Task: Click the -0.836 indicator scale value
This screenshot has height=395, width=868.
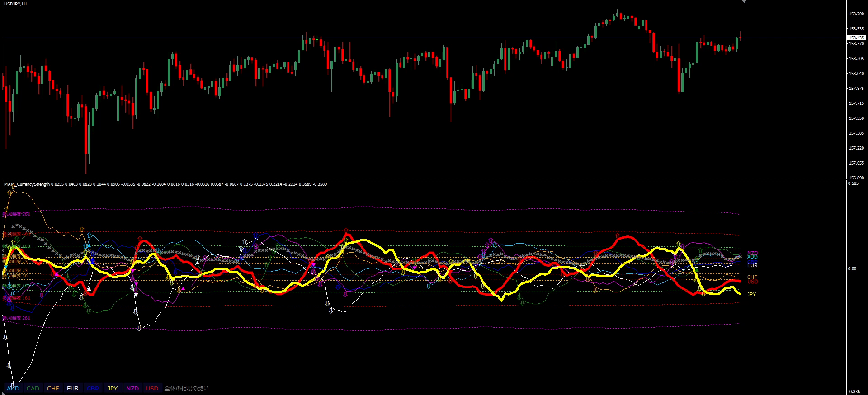Action: pos(854,391)
